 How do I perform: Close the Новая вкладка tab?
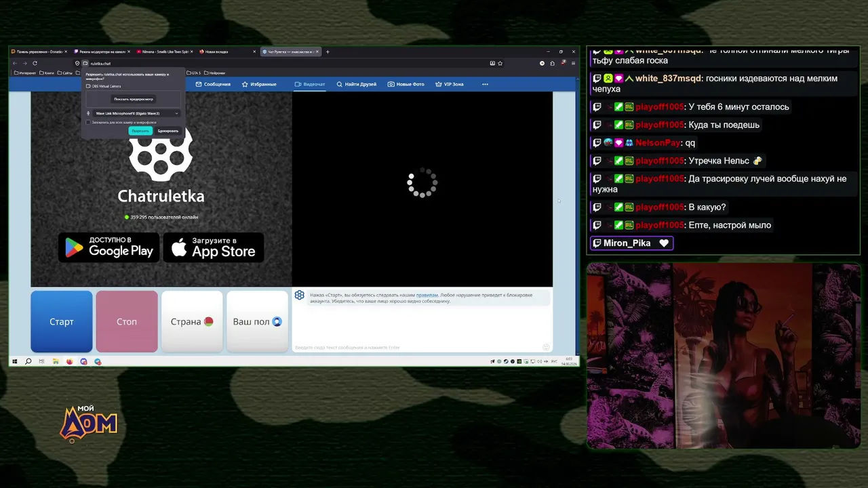point(254,52)
